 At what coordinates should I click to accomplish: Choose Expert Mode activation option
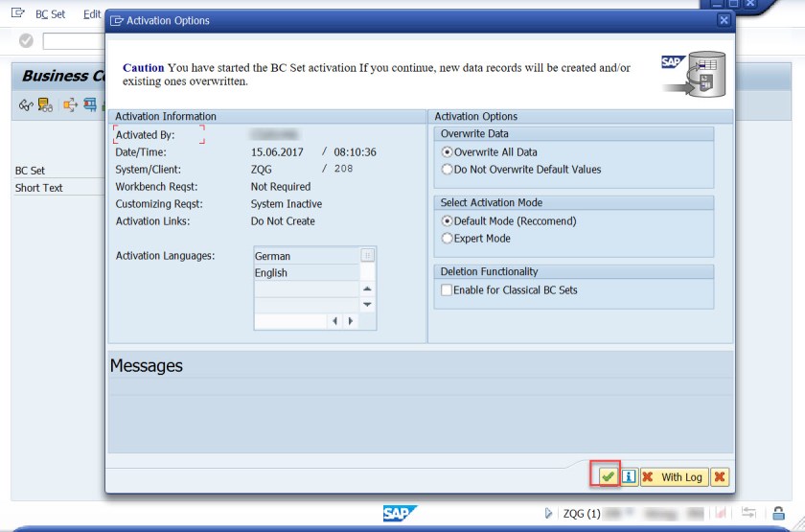click(x=447, y=239)
